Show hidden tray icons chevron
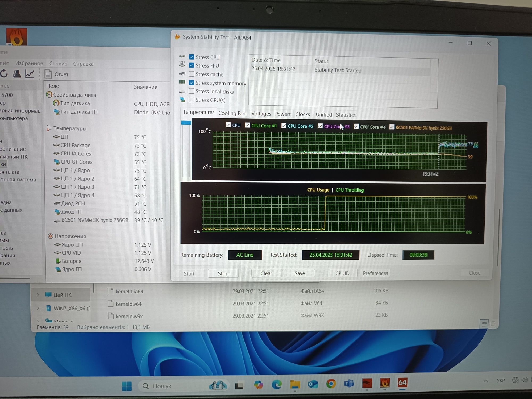This screenshot has height=399, width=532. [486, 381]
